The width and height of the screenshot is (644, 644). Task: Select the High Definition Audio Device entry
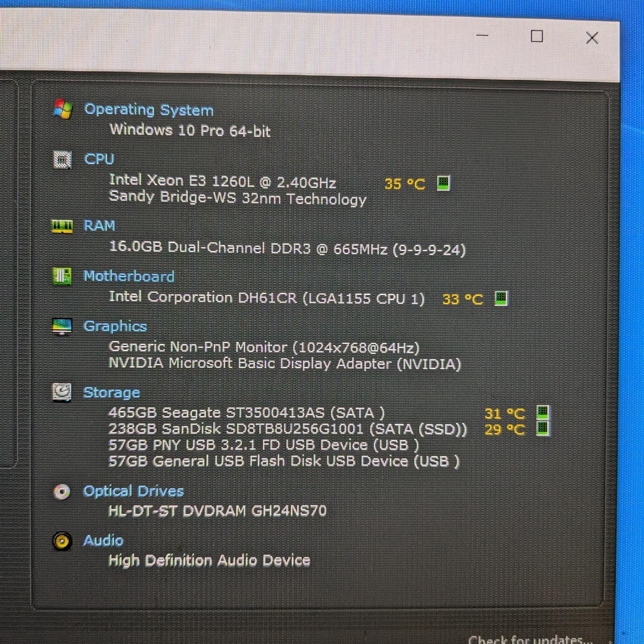pyautogui.click(x=209, y=560)
